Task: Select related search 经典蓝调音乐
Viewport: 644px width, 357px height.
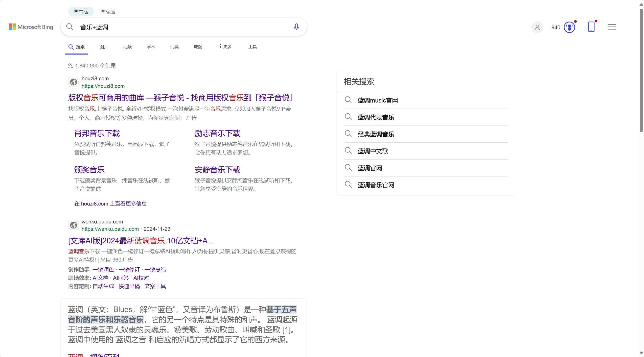Action: click(426, 134)
